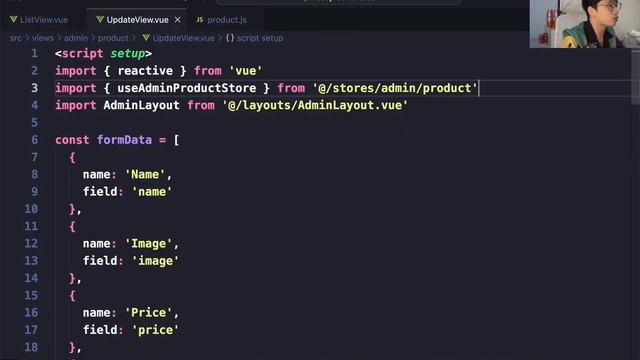Close the UpdateView.vue tab
The height and width of the screenshot is (360, 640).
click(x=178, y=20)
